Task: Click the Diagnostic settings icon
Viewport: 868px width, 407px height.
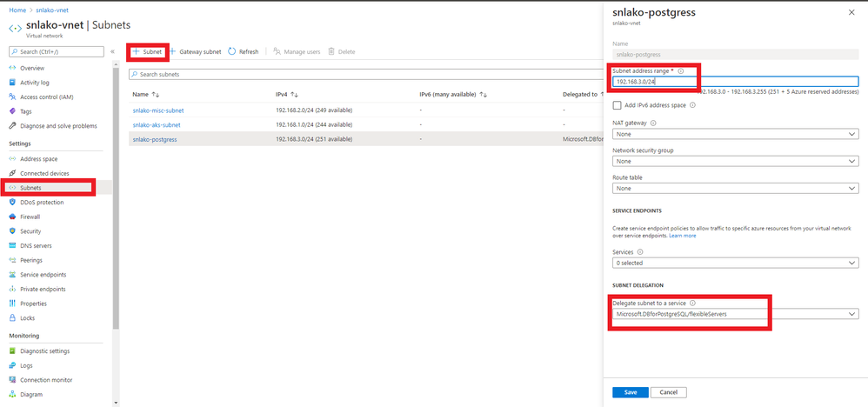Action: (12, 351)
